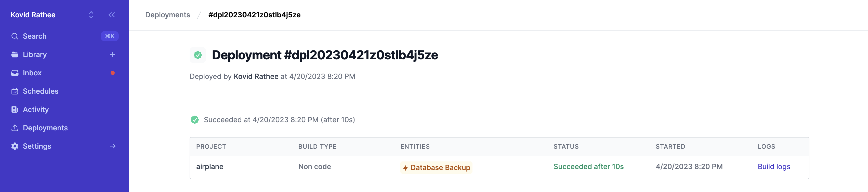
Task: Click the green deployment status badge by title
Action: point(198,55)
